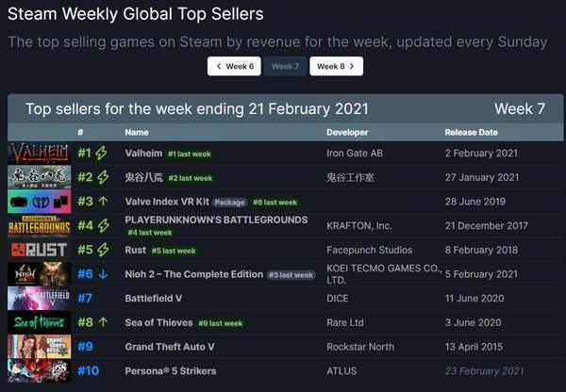Click the lightning bolt icon beside Rust rank
Image resolution: width=566 pixels, height=392 pixels.
(x=102, y=250)
